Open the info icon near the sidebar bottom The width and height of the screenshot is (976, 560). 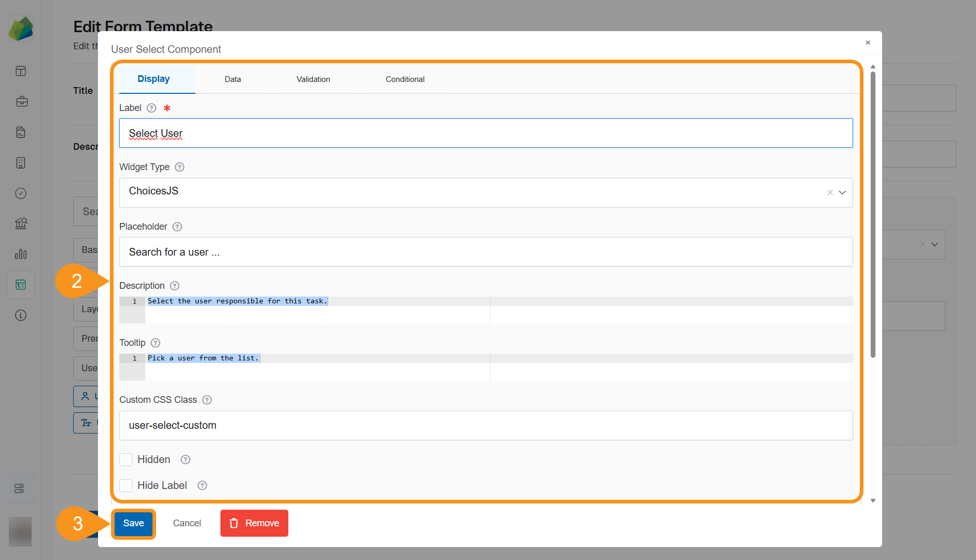point(21,315)
